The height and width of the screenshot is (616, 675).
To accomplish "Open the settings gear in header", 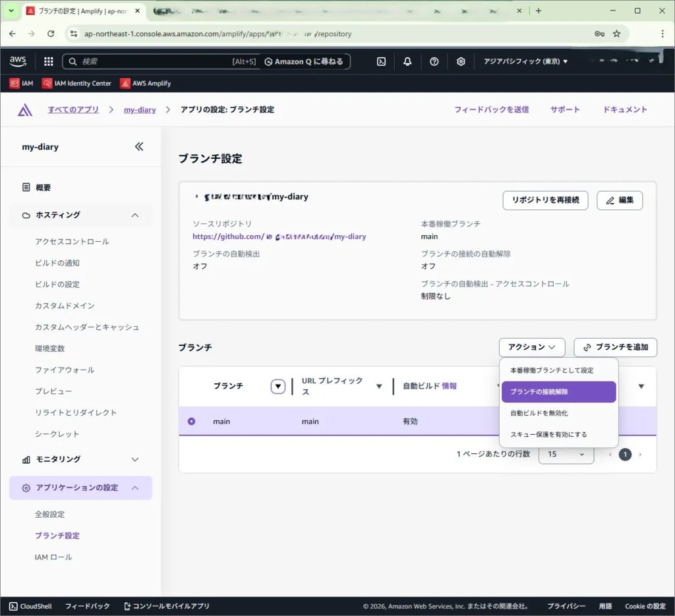I will (461, 61).
